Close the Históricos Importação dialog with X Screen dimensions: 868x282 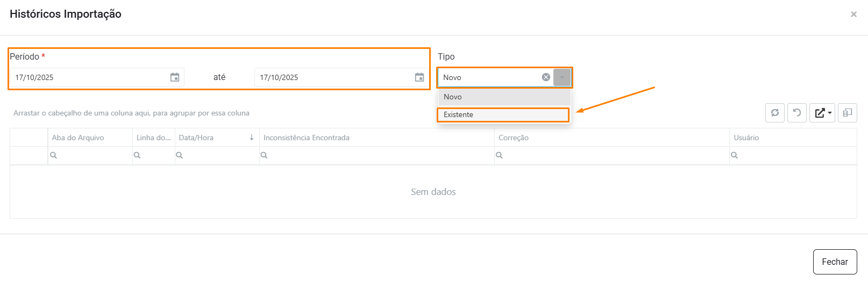[853, 15]
